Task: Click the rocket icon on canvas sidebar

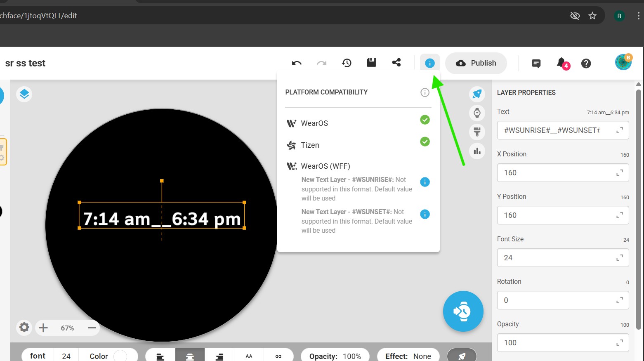Action: click(x=477, y=94)
